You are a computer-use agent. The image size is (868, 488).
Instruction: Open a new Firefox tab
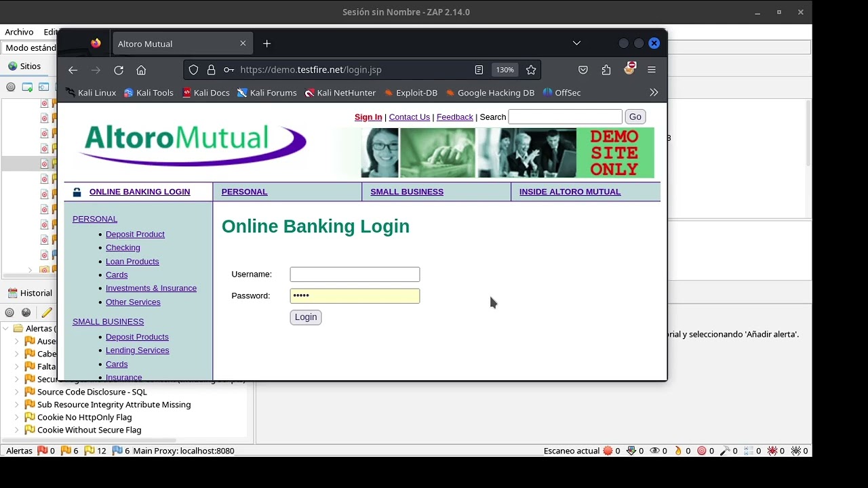(267, 43)
